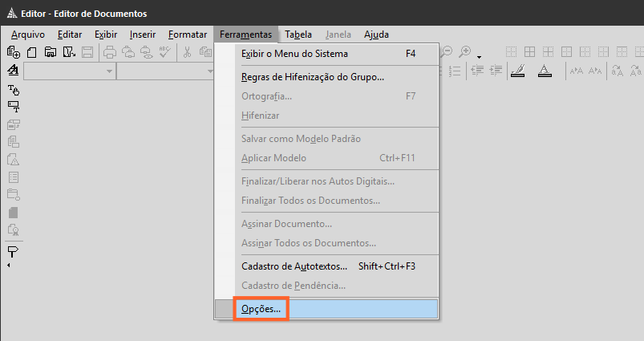Click the styled A font format icon

tap(13, 71)
